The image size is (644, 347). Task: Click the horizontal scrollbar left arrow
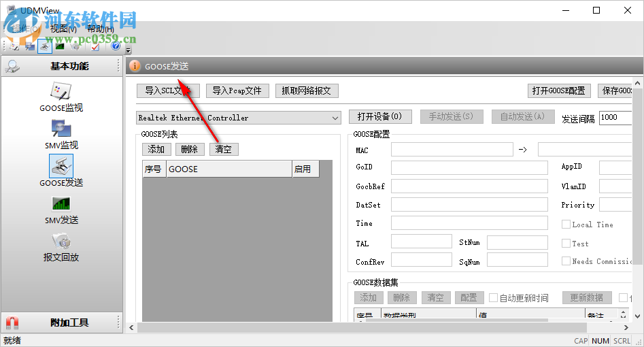point(131,328)
